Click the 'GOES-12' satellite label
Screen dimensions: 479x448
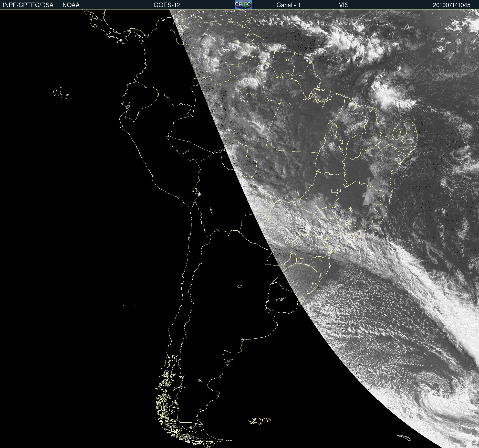coord(167,5)
